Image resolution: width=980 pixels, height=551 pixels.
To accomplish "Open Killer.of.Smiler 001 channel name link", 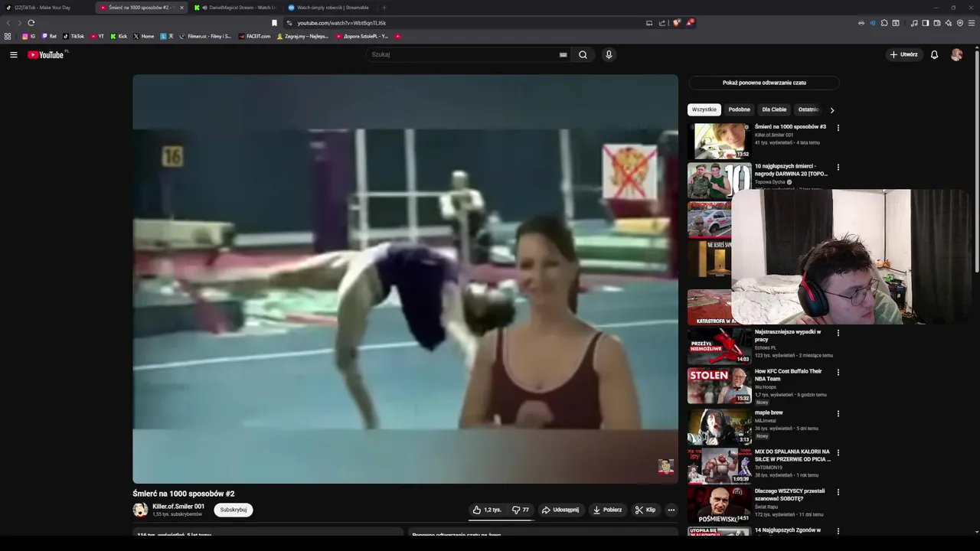I will (178, 507).
